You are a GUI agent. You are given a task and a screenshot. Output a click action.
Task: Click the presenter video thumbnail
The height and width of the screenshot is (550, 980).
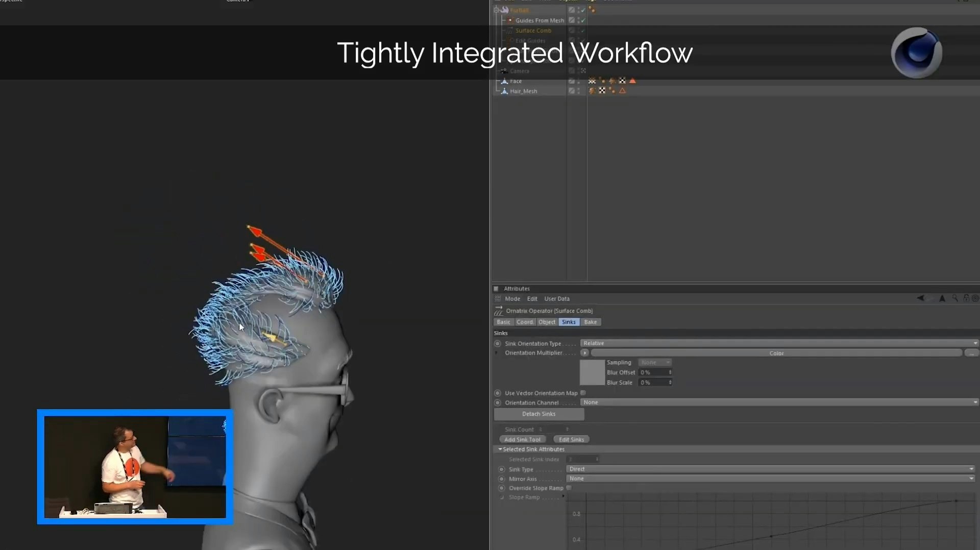[135, 467]
